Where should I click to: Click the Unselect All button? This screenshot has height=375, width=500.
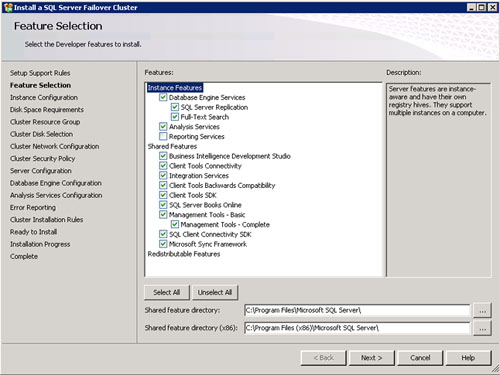click(x=215, y=292)
